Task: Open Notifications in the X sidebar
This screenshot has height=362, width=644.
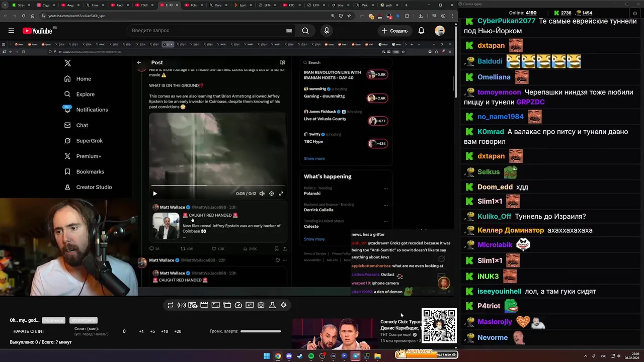Action: [86, 110]
